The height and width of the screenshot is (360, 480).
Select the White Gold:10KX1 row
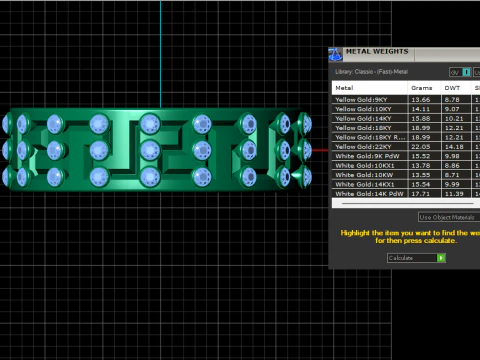coord(406,165)
